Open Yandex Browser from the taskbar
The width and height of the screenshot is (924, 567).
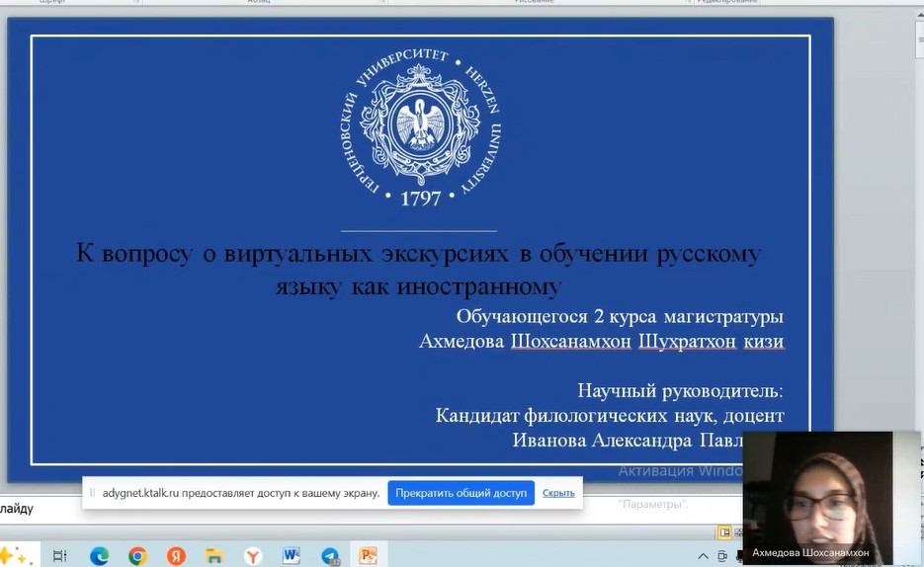[x=253, y=555]
